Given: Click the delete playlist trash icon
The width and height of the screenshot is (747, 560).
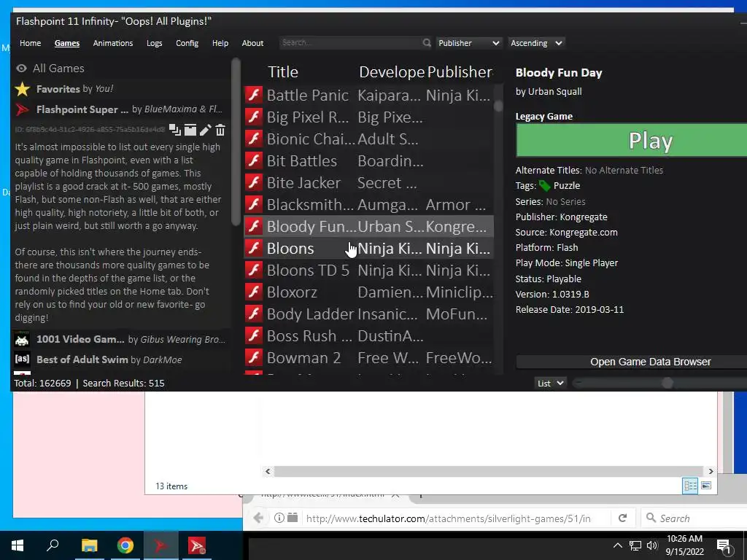Looking at the screenshot, I should coord(220,130).
